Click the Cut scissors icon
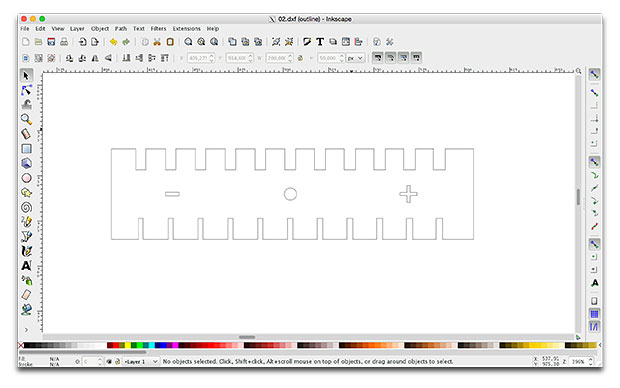Viewport: 620px width, 388px height. [x=157, y=42]
